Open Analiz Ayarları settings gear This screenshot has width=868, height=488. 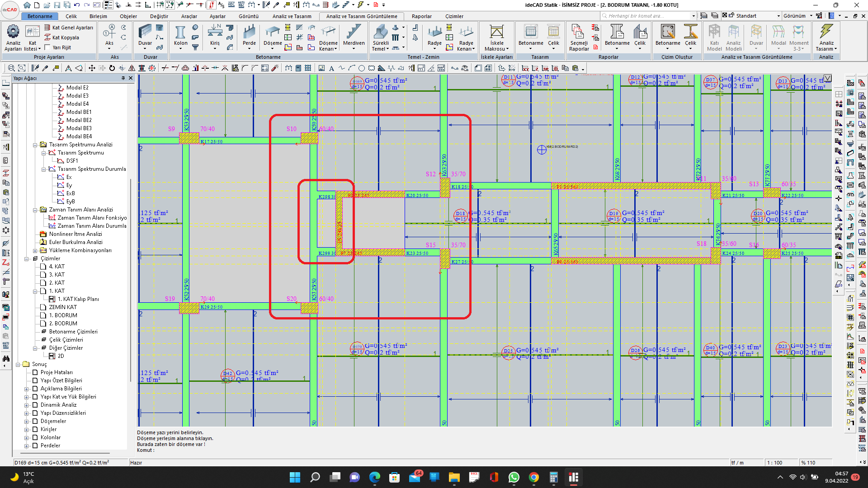point(13,38)
